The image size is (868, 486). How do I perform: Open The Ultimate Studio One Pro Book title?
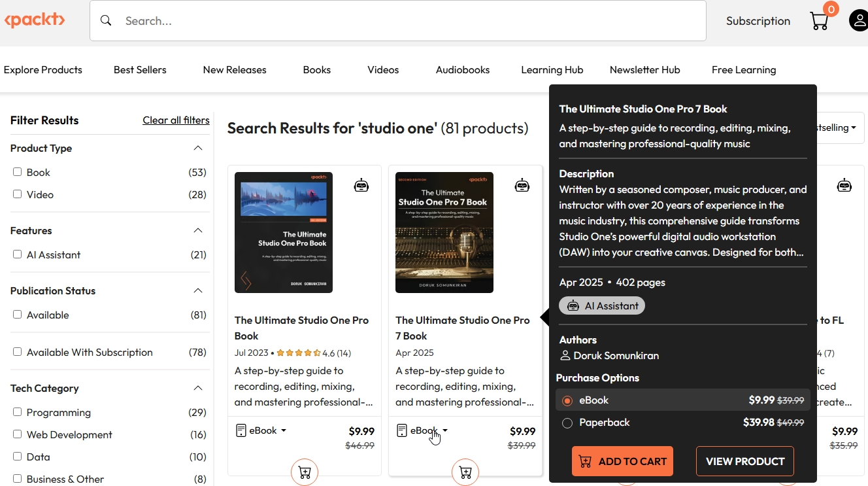pos(302,328)
